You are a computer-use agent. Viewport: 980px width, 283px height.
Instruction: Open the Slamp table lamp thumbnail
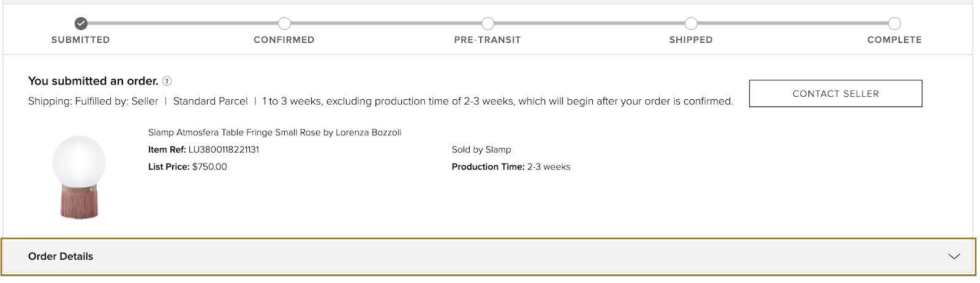click(x=79, y=176)
